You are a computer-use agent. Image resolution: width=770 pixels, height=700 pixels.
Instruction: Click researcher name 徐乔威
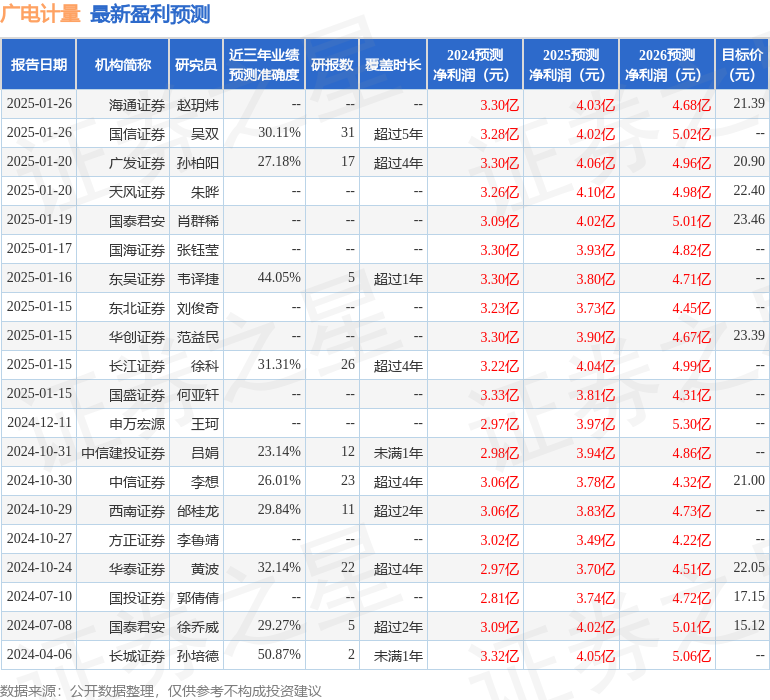[x=197, y=627]
